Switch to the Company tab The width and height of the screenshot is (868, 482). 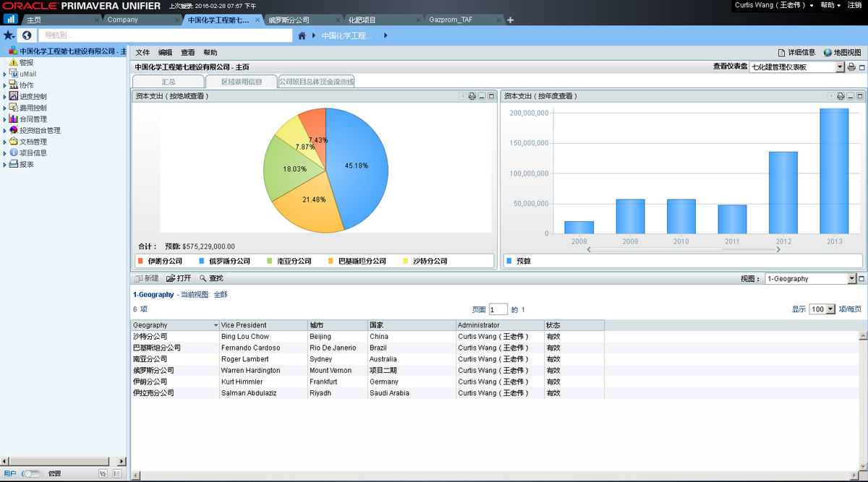point(141,20)
